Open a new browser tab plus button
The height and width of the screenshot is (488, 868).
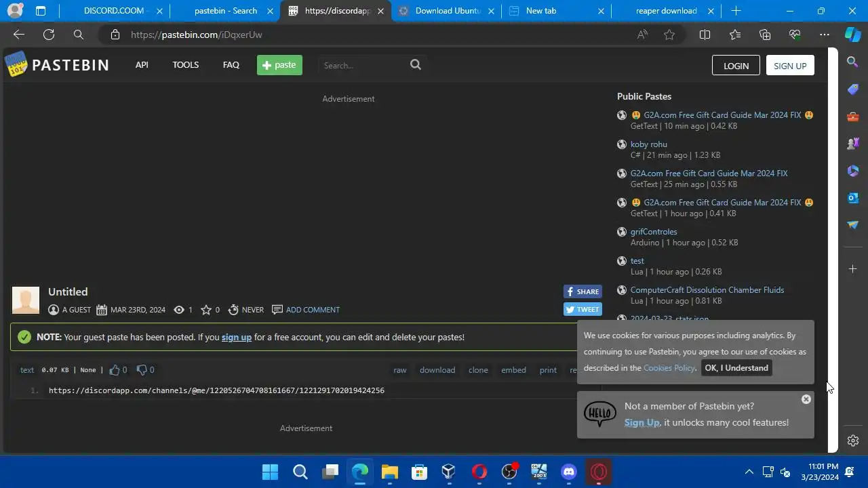click(x=736, y=11)
